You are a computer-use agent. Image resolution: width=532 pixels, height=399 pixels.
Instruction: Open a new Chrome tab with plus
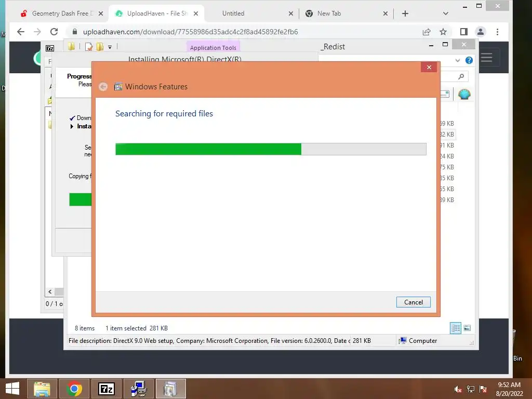click(405, 14)
